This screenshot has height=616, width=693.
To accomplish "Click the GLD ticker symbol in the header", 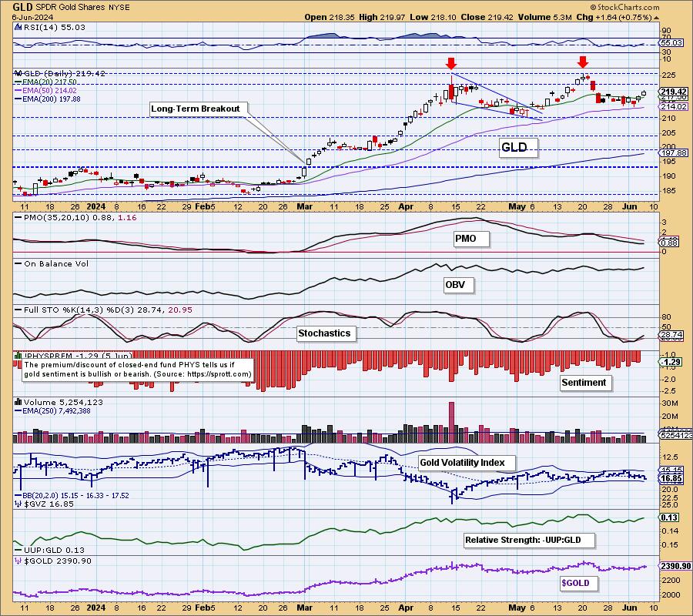I will tap(22, 7).
